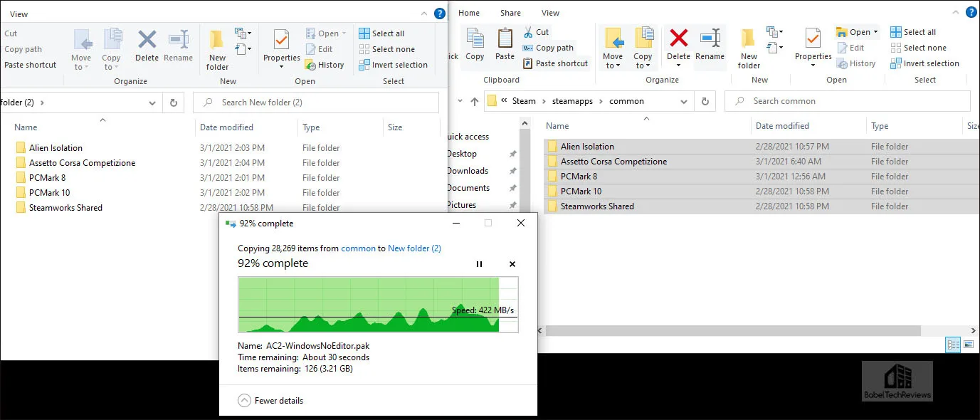The height and width of the screenshot is (420, 980).
Task: Select PCMark 10 folder in left window
Action: coord(49,193)
